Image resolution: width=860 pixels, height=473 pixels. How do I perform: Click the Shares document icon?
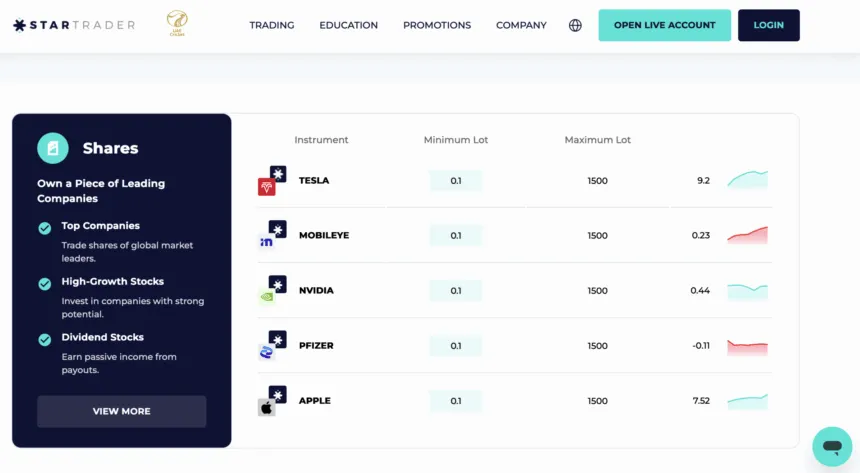pos(53,148)
